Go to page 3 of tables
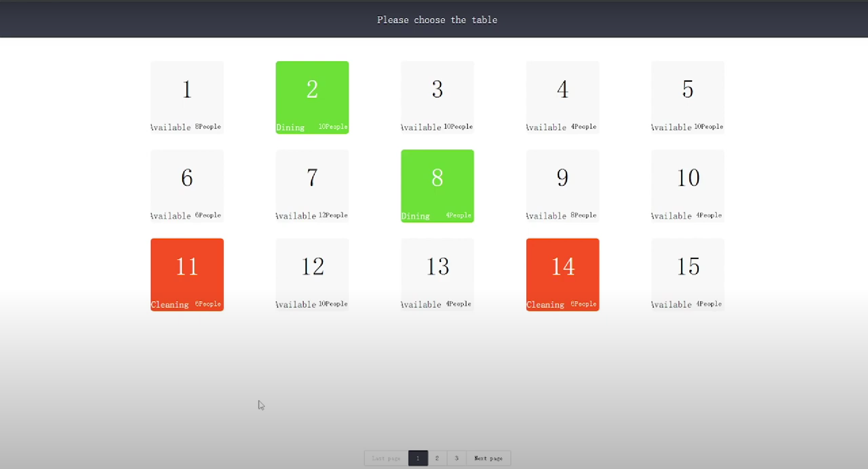The width and height of the screenshot is (868, 469). click(457, 458)
